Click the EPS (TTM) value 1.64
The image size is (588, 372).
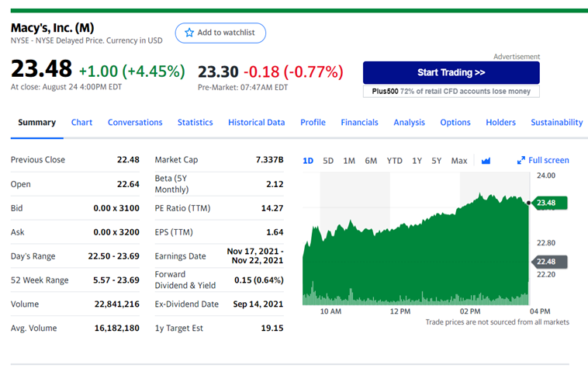tap(275, 232)
